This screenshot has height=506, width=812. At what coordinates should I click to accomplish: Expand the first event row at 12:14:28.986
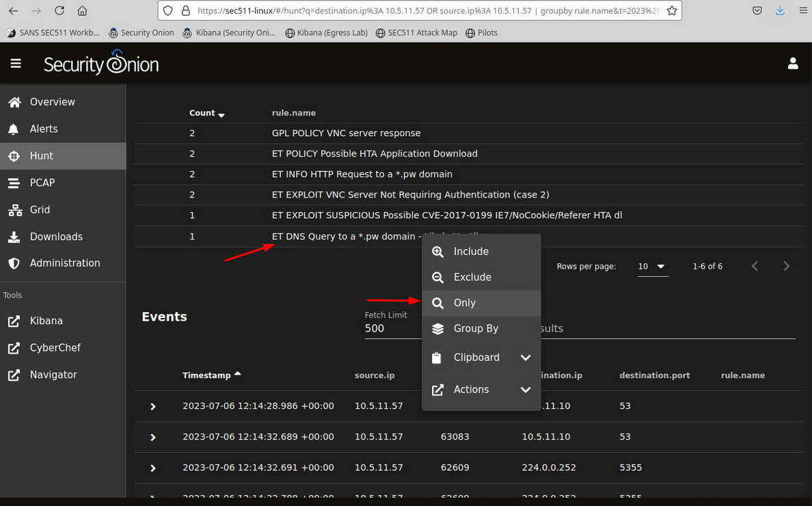tap(153, 406)
